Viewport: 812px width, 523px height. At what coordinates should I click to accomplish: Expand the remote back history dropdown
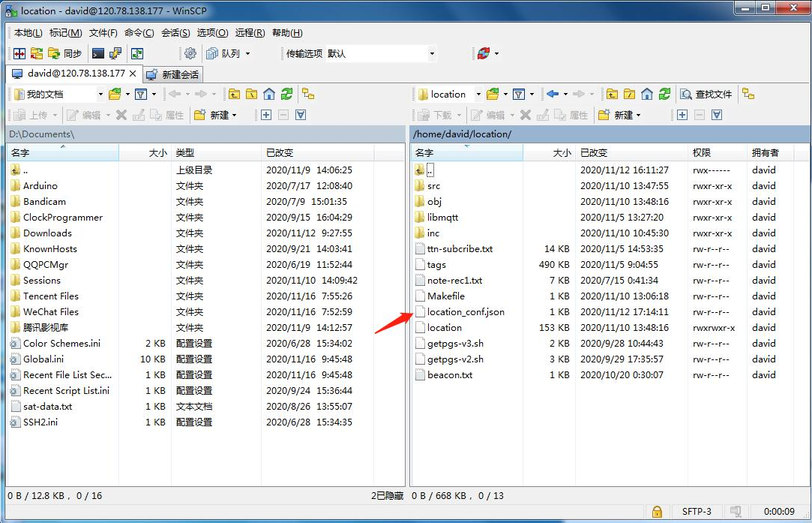[x=565, y=95]
